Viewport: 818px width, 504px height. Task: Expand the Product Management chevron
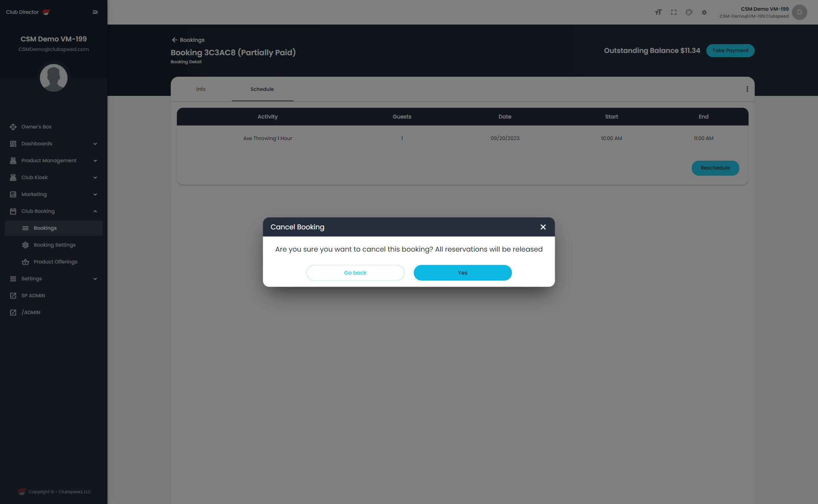coord(95,161)
